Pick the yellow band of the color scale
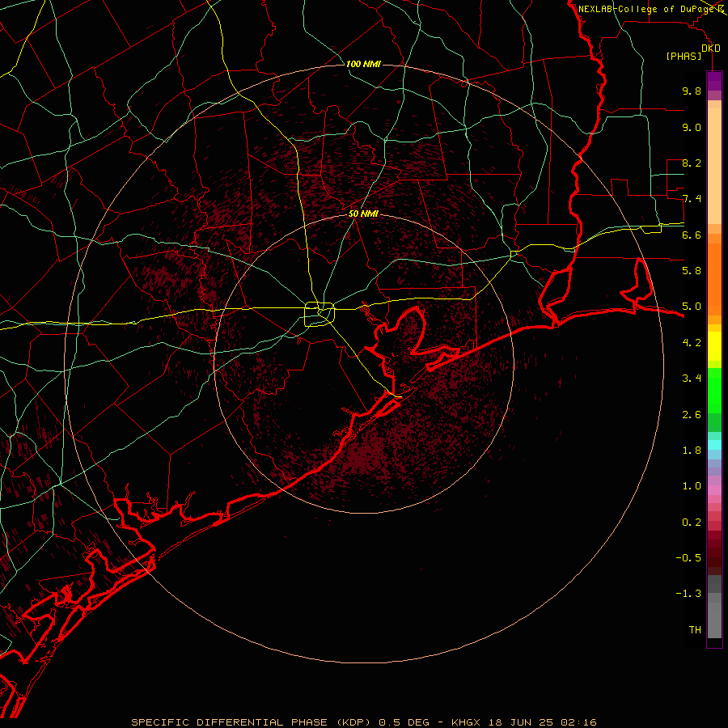 tap(714, 346)
